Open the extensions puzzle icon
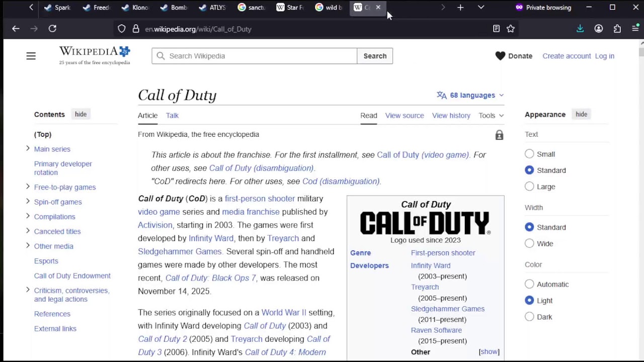 coord(617,29)
